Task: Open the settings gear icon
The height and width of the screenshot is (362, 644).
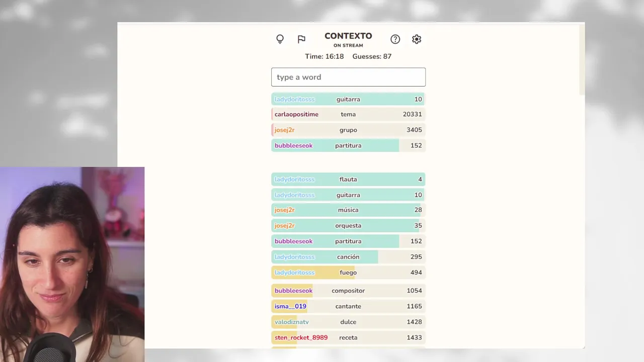Action: tap(417, 39)
